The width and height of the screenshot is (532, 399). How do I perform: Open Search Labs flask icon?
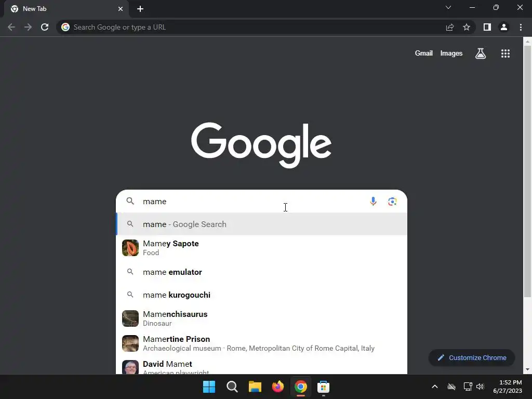point(481,54)
